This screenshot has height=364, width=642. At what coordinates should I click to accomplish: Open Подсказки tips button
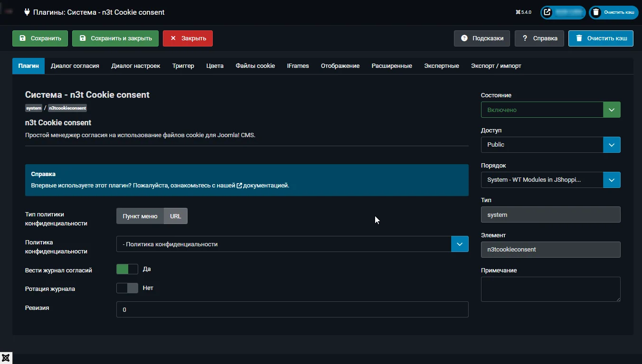pos(482,38)
